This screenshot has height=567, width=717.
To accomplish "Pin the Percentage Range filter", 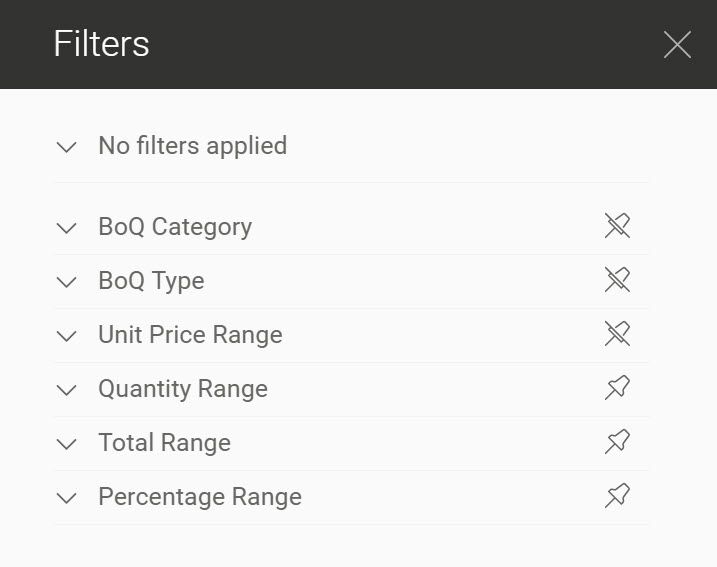I will pos(617,497).
